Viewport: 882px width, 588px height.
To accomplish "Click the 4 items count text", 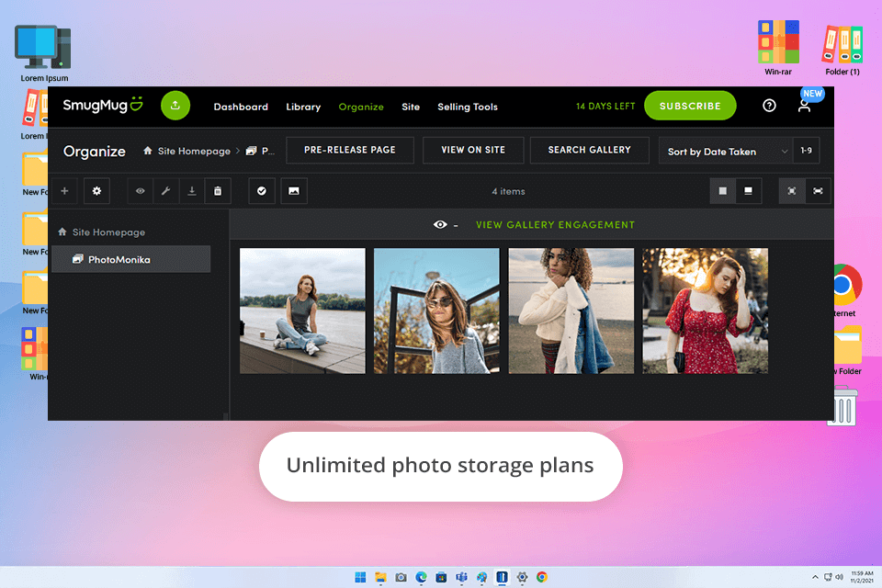I will tap(508, 192).
